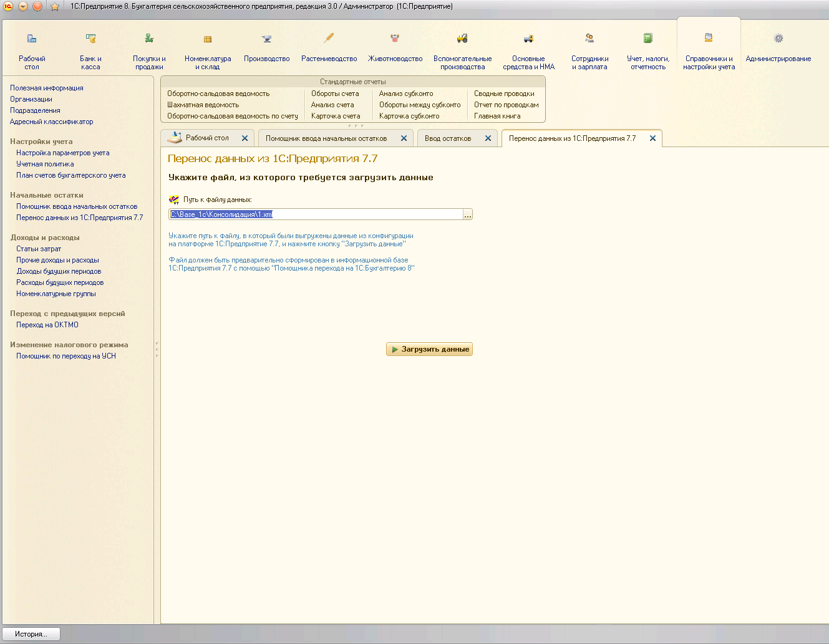The image size is (829, 644).
Task: Open Сводные проводки report
Action: tap(504, 94)
